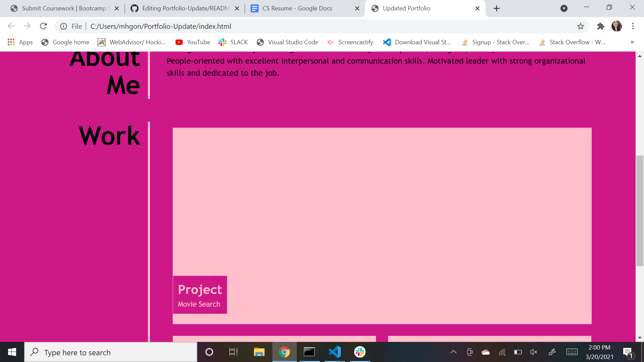Open the Apps bookmark
Viewport: 644px width, 362px height.
20,42
